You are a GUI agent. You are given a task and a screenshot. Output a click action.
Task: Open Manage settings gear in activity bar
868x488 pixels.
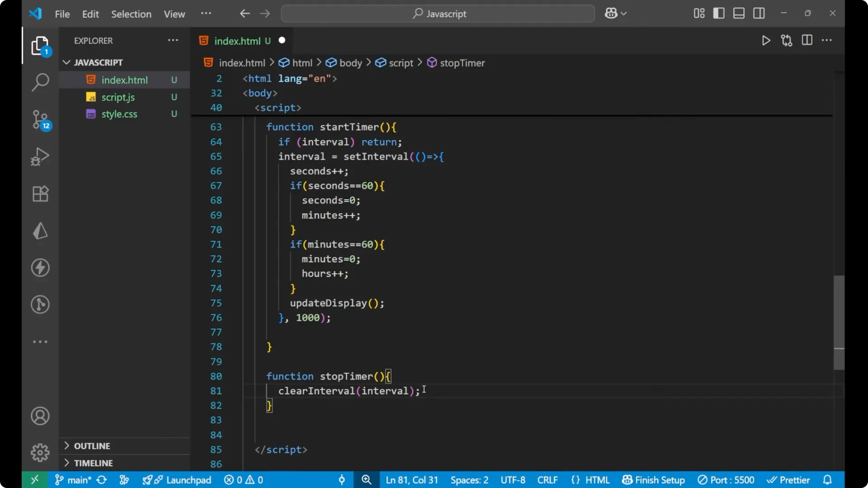tap(40, 452)
